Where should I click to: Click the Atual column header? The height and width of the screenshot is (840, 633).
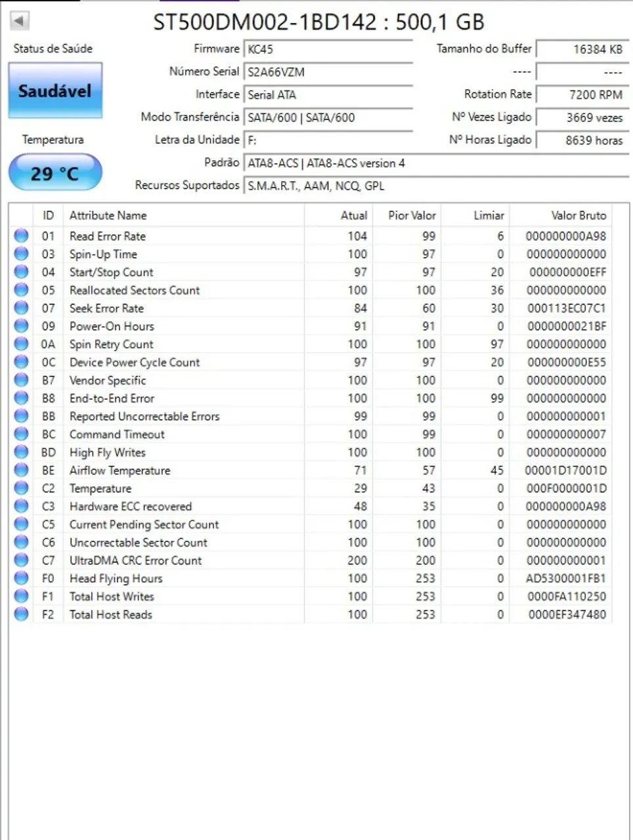(339, 215)
